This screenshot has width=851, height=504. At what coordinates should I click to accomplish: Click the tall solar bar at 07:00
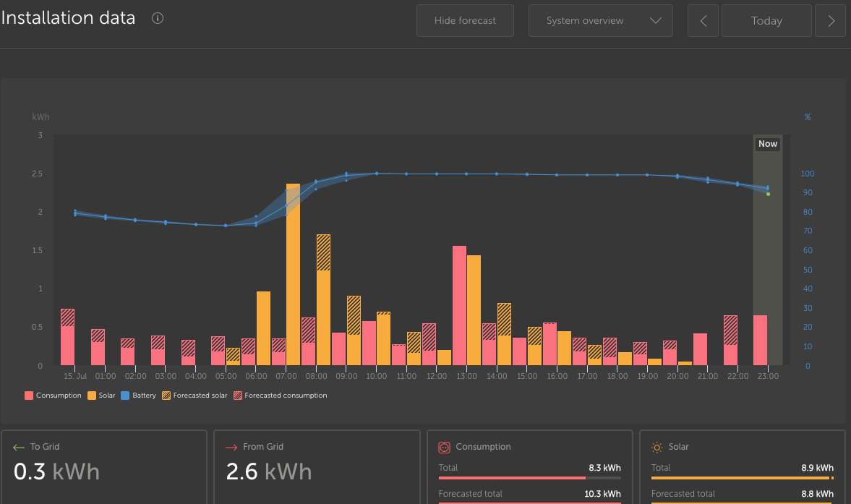click(x=293, y=275)
